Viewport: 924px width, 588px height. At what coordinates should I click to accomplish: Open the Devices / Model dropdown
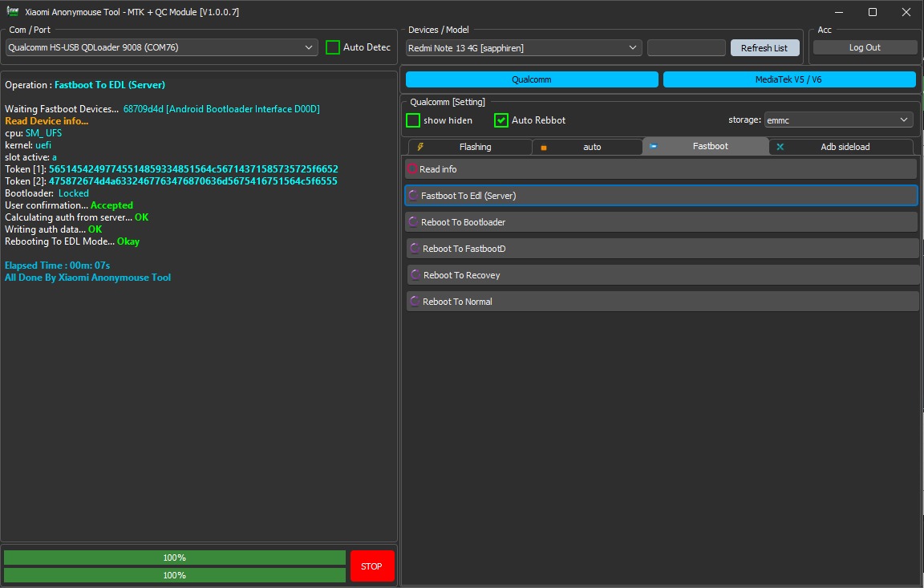(633, 47)
